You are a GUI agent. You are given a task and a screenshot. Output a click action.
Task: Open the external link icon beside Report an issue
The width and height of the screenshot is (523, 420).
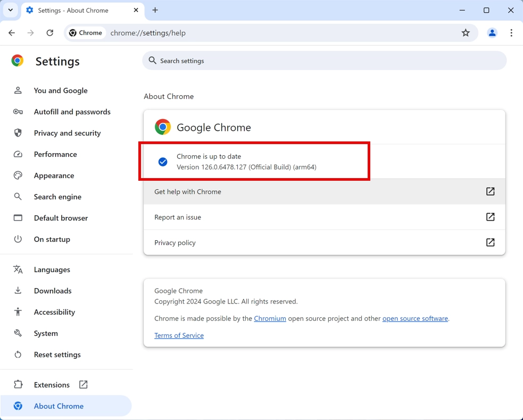pyautogui.click(x=490, y=217)
